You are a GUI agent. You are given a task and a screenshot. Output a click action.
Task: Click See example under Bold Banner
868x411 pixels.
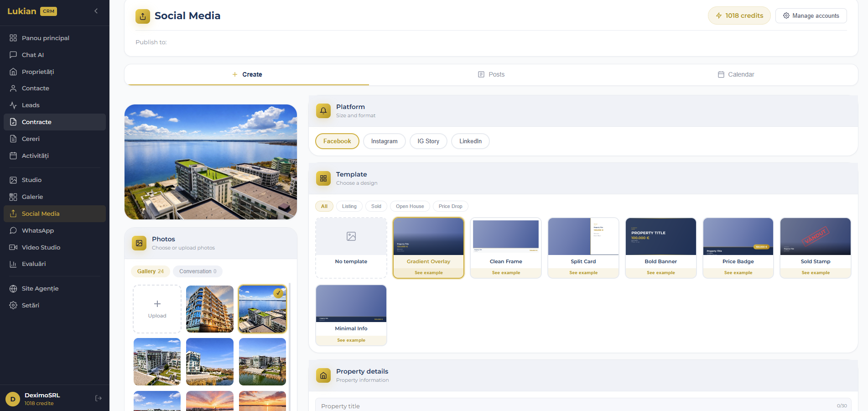click(x=660, y=273)
